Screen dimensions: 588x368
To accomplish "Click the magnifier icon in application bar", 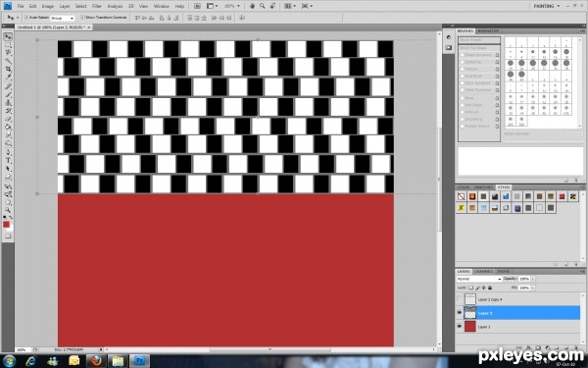I will (x=262, y=6).
